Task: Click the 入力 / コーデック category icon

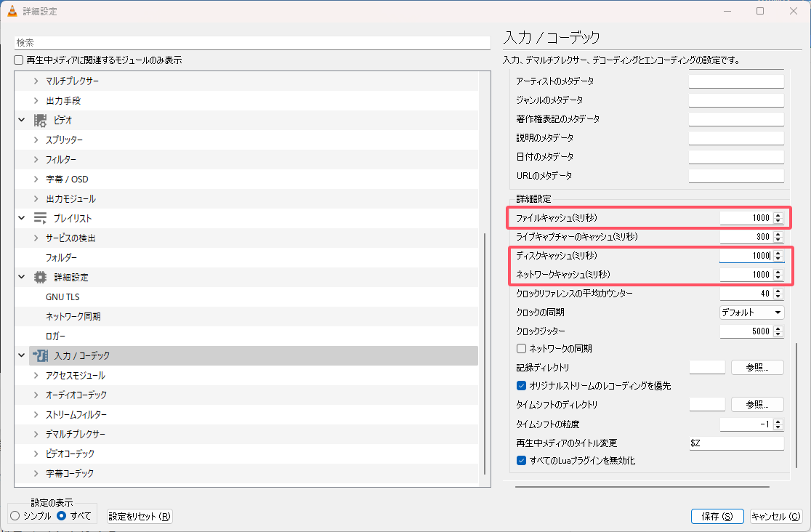Action: pyautogui.click(x=41, y=355)
